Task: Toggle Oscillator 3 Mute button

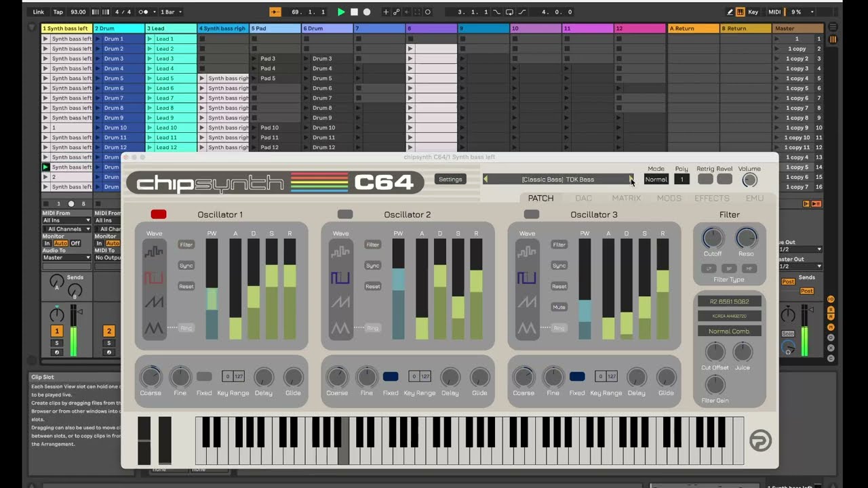Action: [x=559, y=307]
